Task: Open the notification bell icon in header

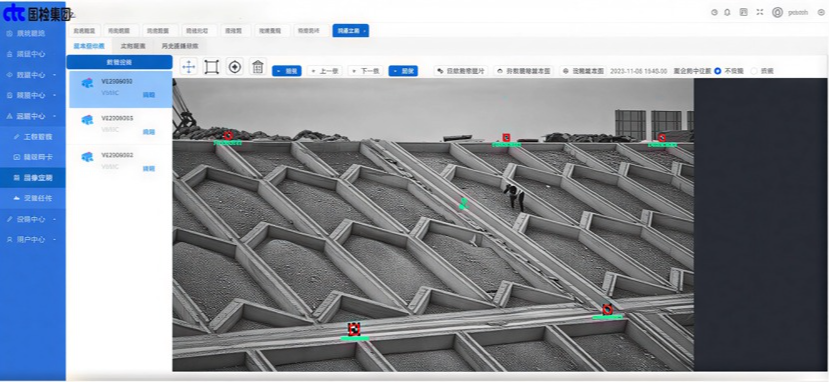Action: pos(727,12)
